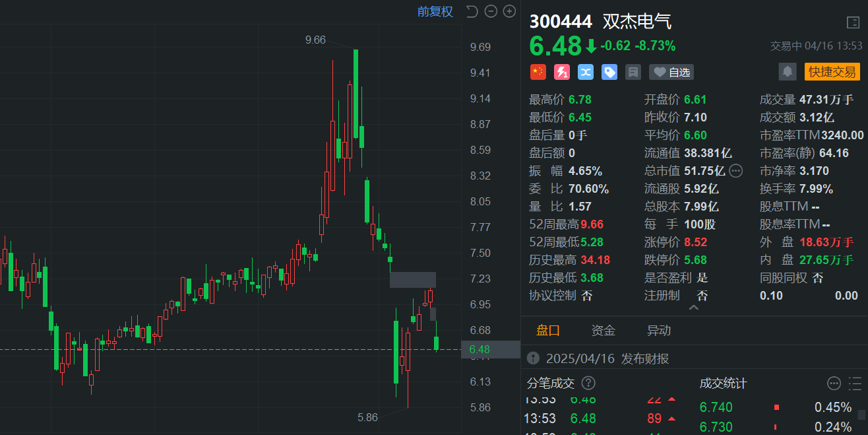The width and height of the screenshot is (868, 435).
Task: Click the 市盈率TTM value 3240.00
Action: (842, 135)
